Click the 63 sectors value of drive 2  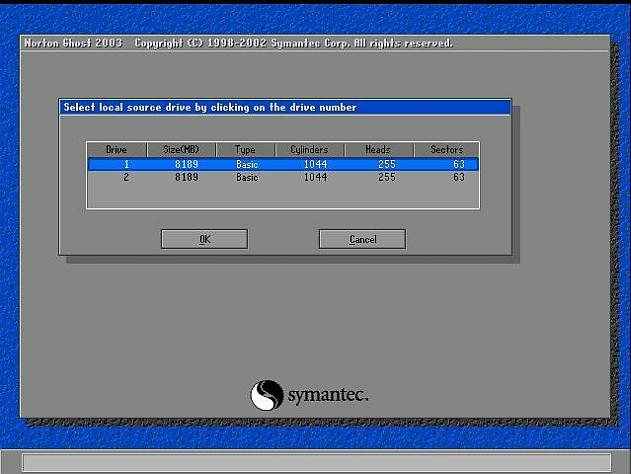tap(459, 177)
